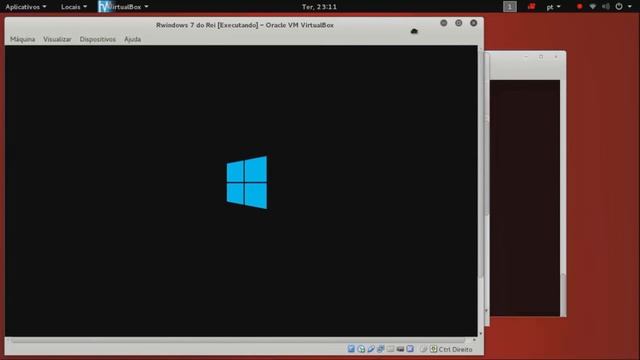Viewport: 640px width, 360px height.
Task: Click the VM window title text
Action: (x=245, y=25)
